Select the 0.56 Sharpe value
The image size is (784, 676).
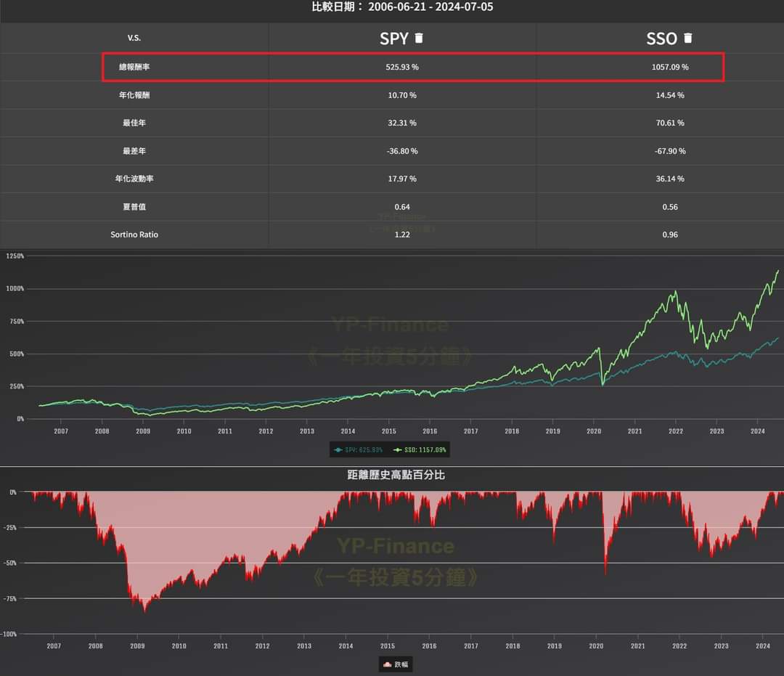tap(670, 207)
